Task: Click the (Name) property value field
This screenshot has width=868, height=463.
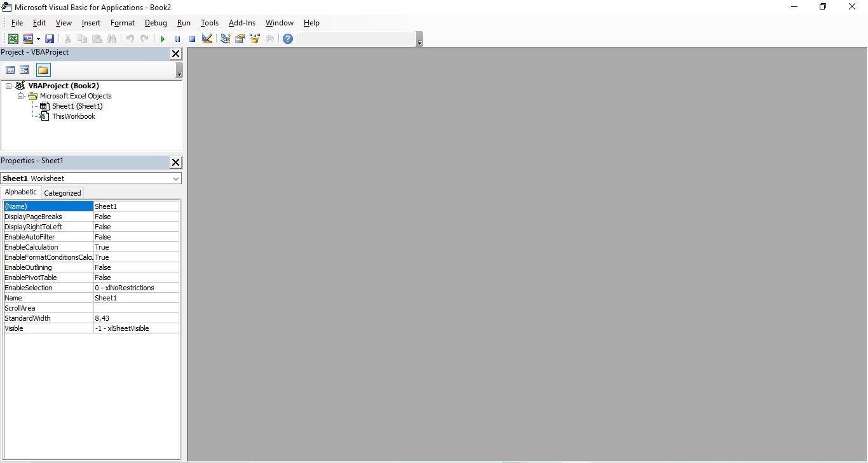Action: (x=136, y=206)
